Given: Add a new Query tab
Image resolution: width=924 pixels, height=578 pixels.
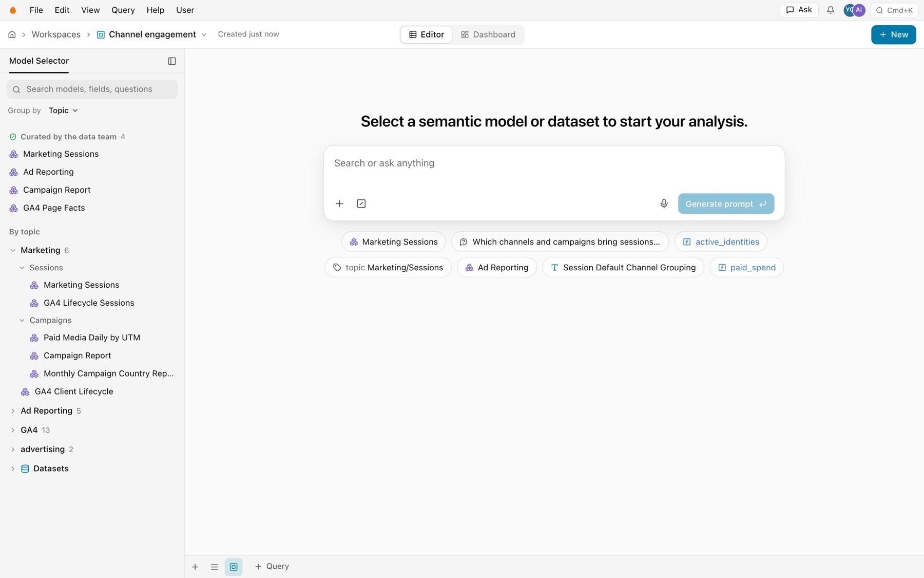Looking at the screenshot, I should pos(272,566).
